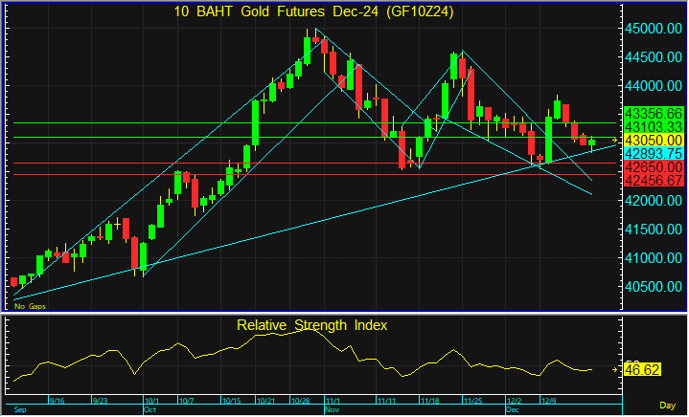The height and width of the screenshot is (417, 689).
Task: Select the green 43103.33 price level label
Action: pos(652,128)
